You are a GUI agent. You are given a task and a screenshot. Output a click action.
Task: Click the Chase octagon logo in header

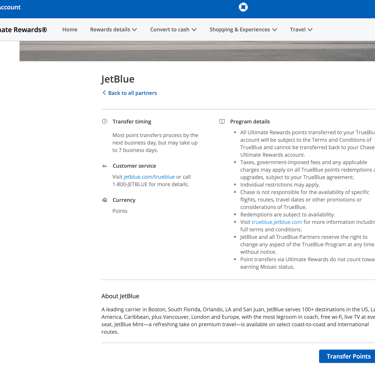tap(243, 7)
